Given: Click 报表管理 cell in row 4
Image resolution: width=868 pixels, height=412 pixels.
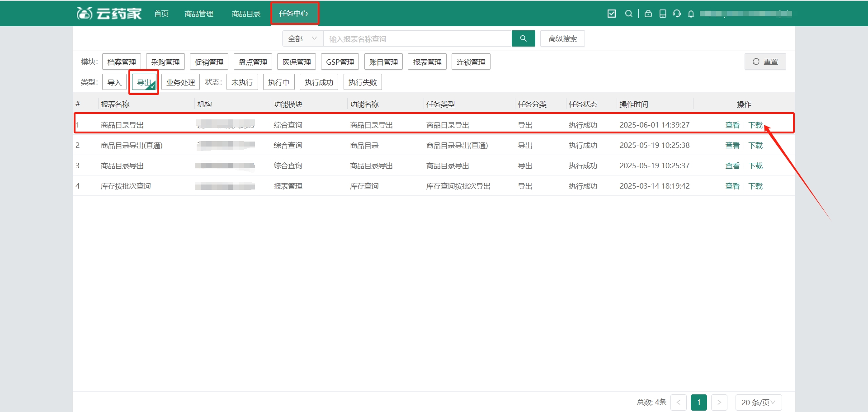Looking at the screenshot, I should click(x=288, y=186).
